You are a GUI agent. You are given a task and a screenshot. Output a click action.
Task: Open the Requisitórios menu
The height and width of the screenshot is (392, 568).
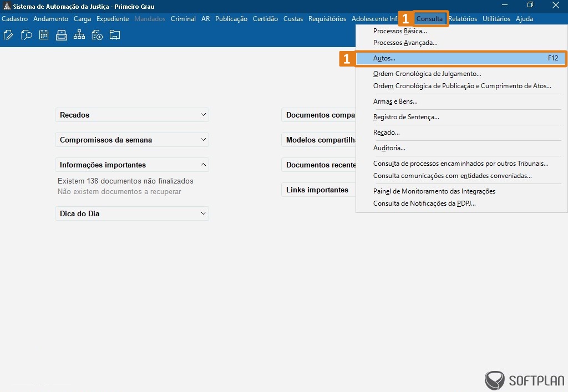pos(327,19)
